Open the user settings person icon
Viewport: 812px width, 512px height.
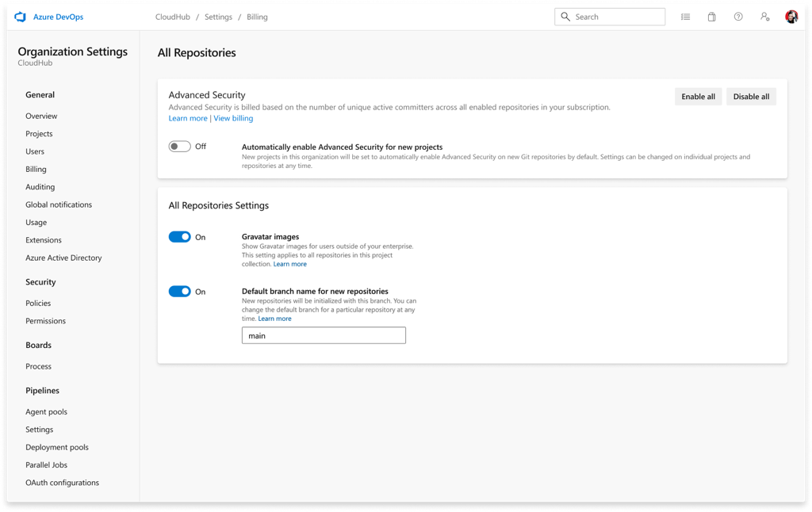pos(764,16)
